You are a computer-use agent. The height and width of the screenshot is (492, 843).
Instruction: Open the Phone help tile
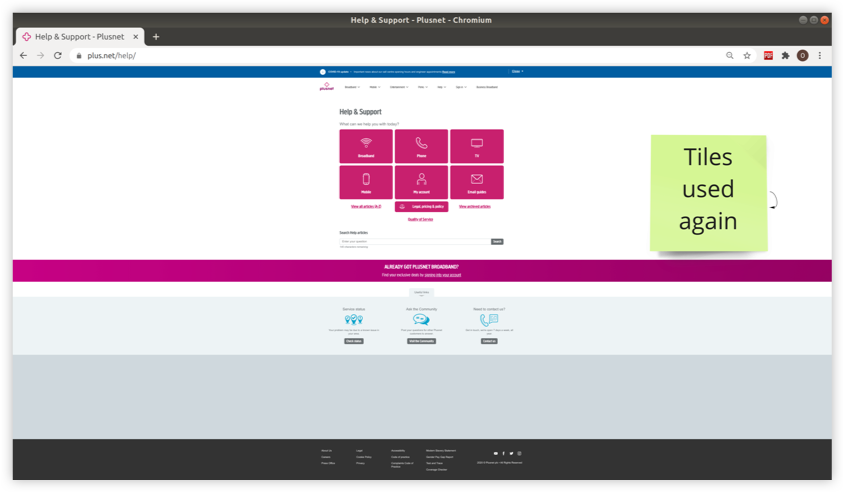tap(421, 146)
